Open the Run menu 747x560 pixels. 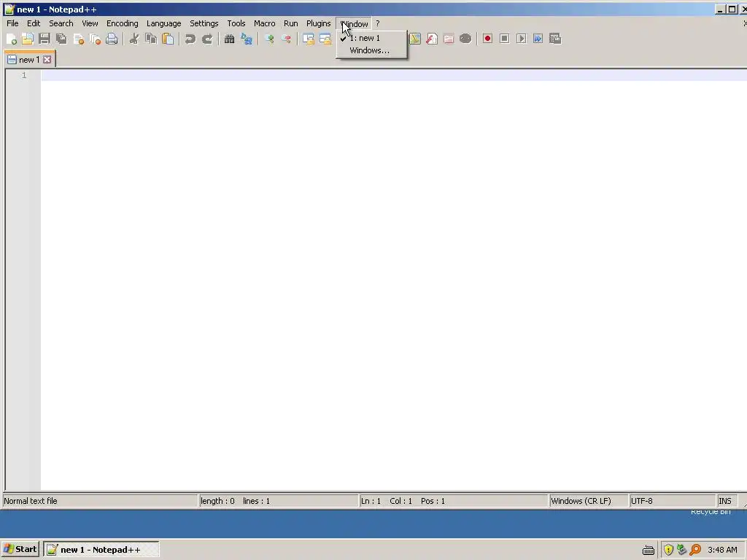pos(290,23)
